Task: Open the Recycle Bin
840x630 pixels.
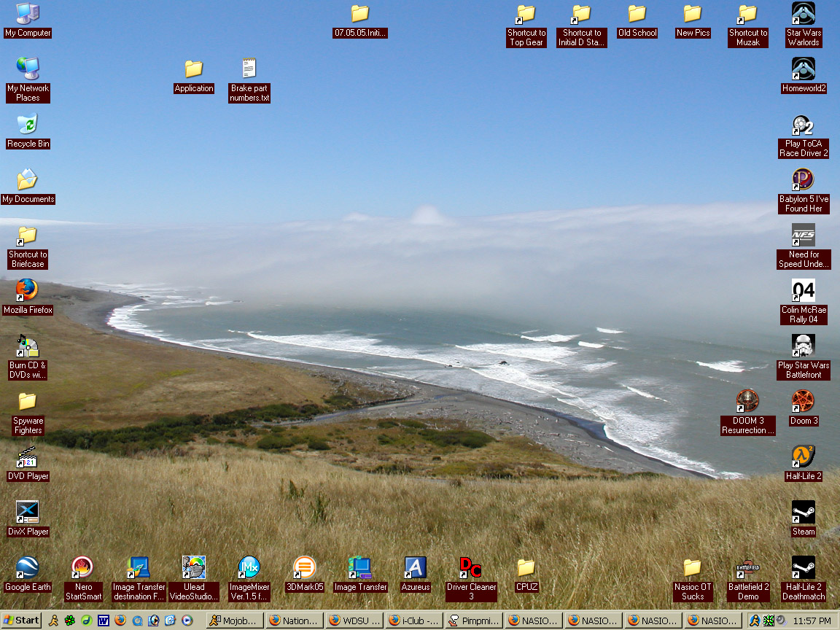Action: point(27,125)
